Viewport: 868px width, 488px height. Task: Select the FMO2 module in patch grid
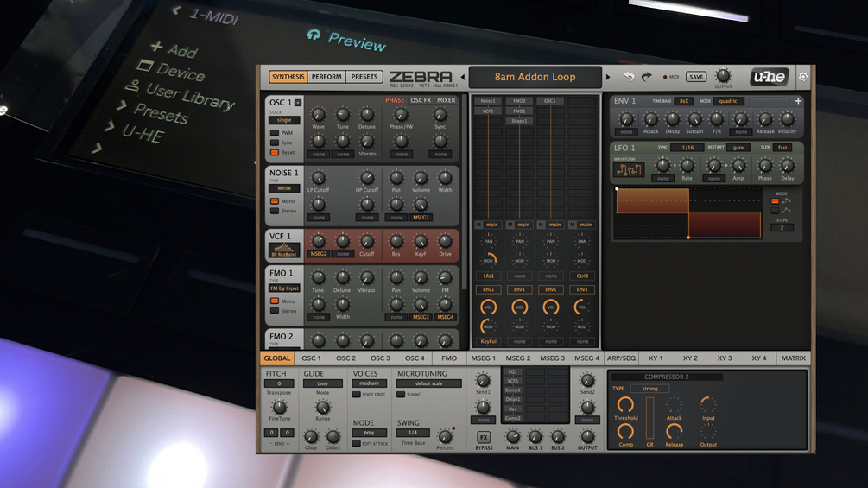(519, 101)
